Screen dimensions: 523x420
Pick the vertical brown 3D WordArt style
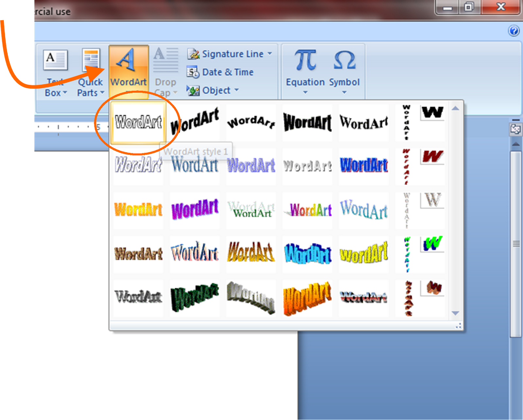[420, 298]
